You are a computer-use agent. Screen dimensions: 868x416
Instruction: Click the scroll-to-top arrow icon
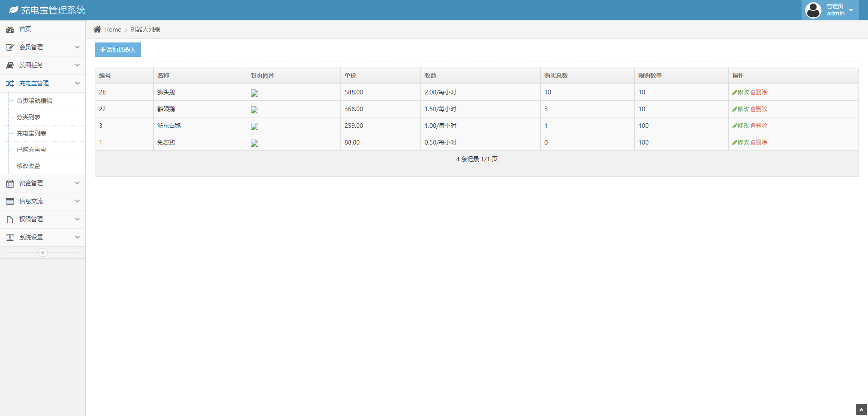coord(861,410)
